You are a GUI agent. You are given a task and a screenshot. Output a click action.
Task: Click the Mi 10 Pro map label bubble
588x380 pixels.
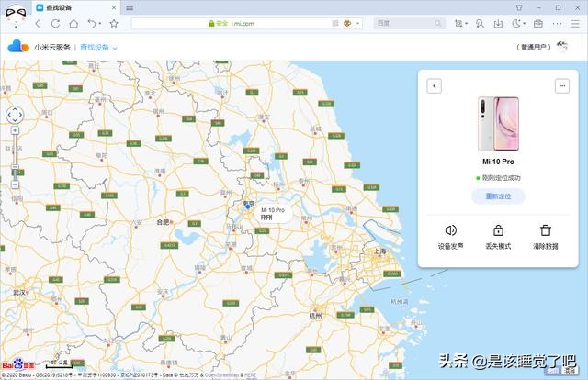pos(273,214)
